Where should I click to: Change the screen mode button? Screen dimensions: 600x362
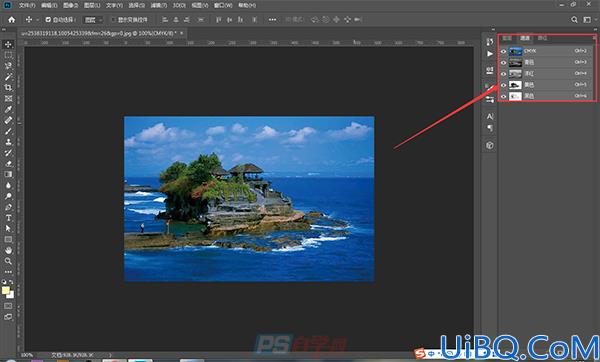pos(8,317)
